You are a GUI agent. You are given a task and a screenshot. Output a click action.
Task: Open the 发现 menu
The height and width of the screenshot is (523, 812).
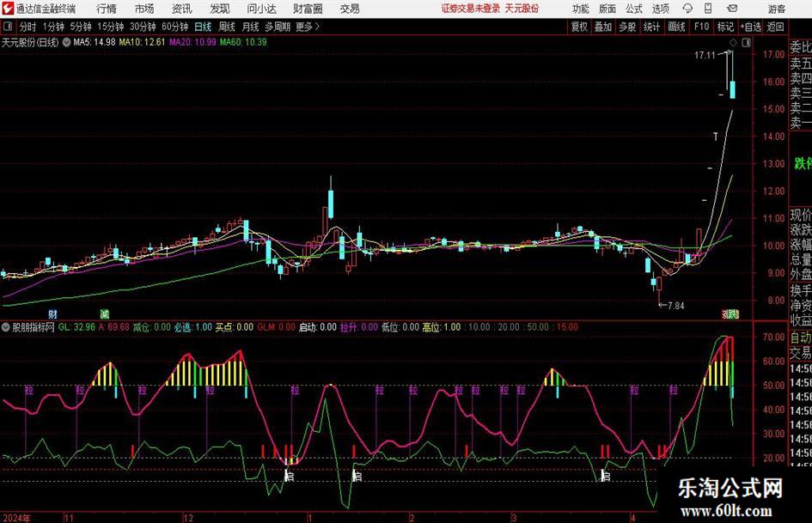220,9
